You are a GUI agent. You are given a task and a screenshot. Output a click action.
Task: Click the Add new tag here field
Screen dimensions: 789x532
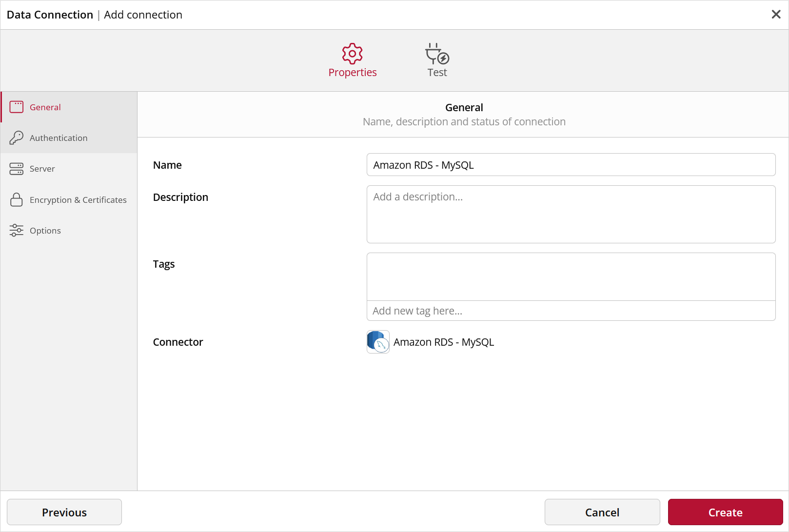[571, 311]
